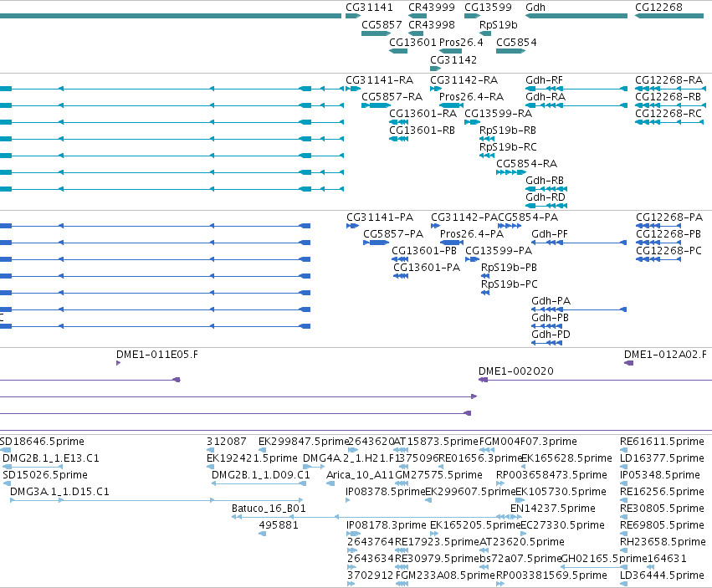712x588 pixels.
Task: Click transcript Gdh-RF label
Action: [x=544, y=80]
